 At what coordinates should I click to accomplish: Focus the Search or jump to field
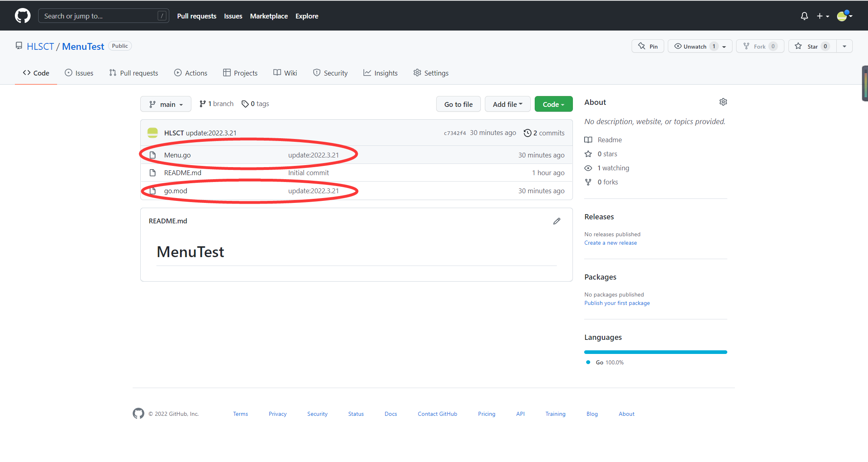103,16
